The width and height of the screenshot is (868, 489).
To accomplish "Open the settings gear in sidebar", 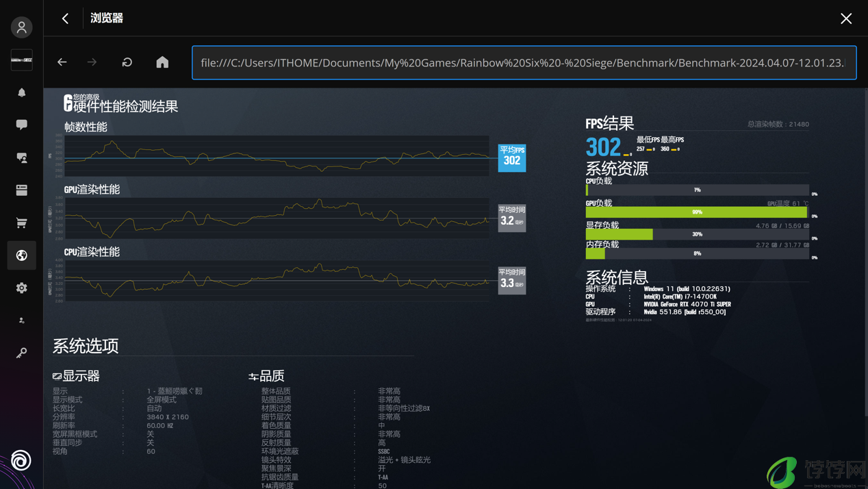I will [21, 288].
